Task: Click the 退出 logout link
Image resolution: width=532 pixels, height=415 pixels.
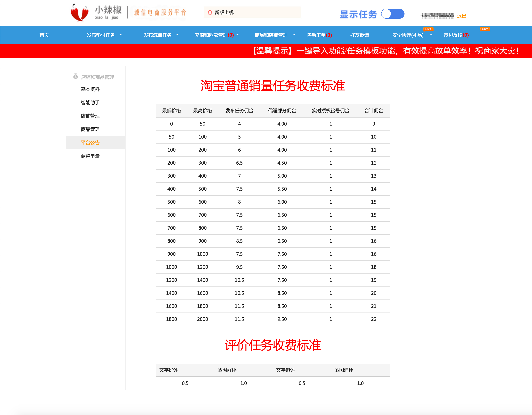Action: click(462, 16)
